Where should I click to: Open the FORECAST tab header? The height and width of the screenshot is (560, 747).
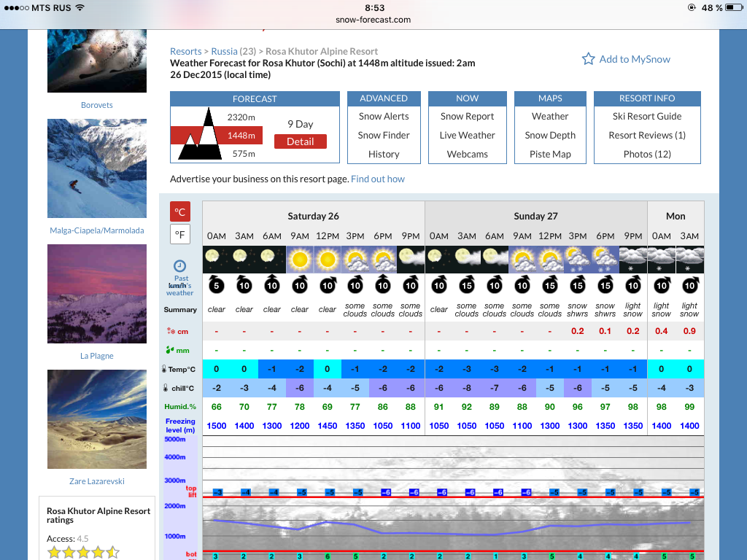tap(255, 98)
